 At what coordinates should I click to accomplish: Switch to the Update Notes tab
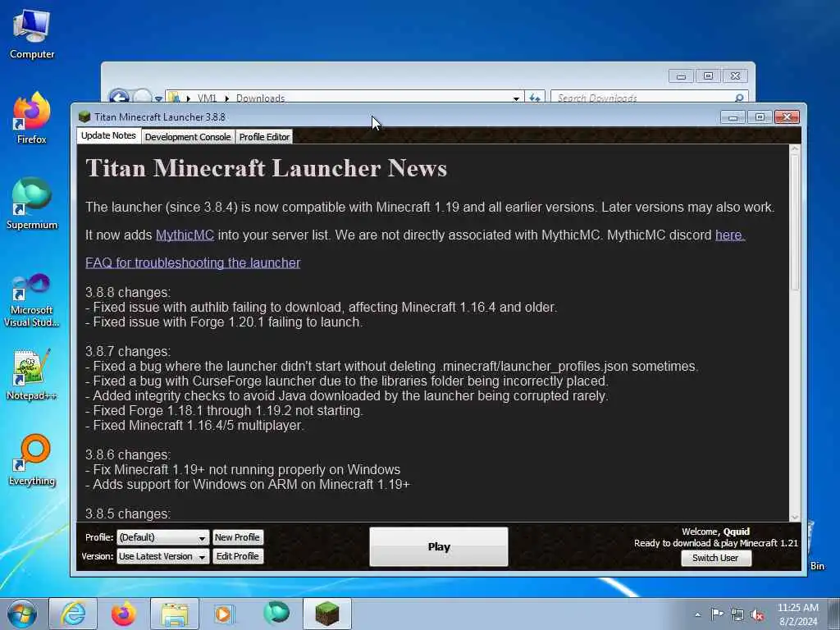pyautogui.click(x=108, y=135)
